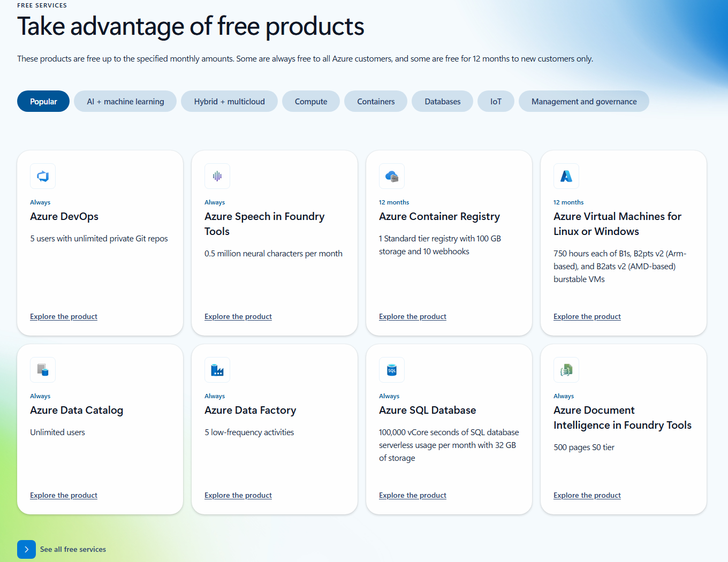Image resolution: width=728 pixels, height=562 pixels.
Task: Explore the product link for Data Factory
Action: pyautogui.click(x=238, y=495)
